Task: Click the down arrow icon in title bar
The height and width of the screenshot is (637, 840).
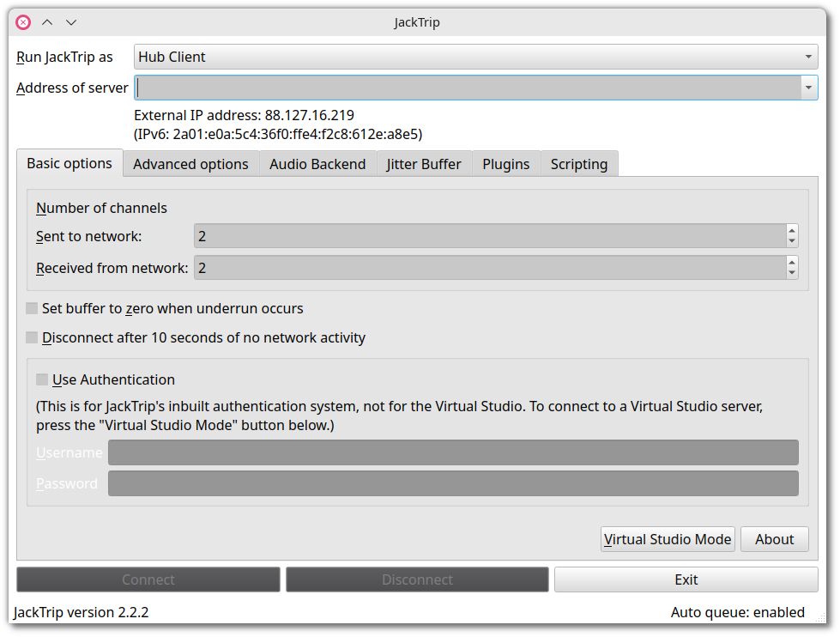Action: [x=71, y=22]
